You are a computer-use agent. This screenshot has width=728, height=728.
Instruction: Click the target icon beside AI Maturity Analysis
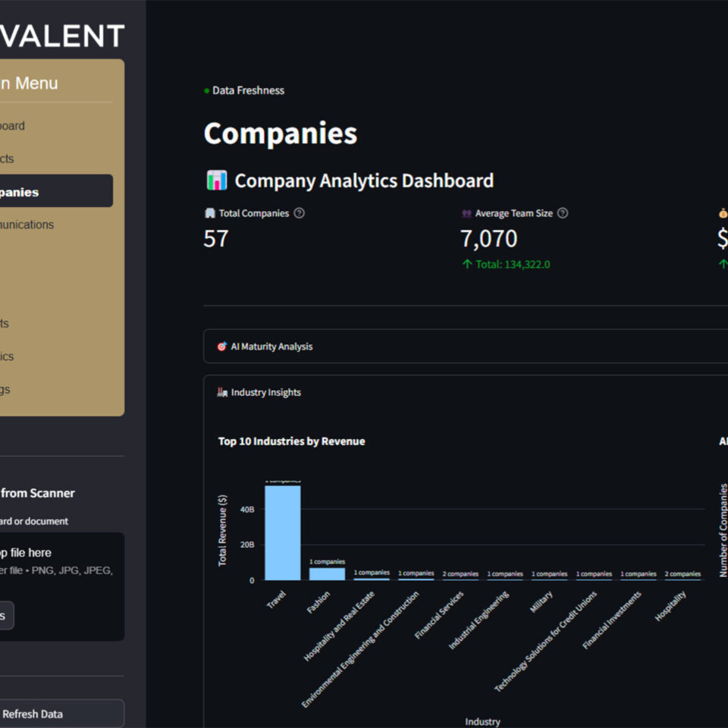222,347
